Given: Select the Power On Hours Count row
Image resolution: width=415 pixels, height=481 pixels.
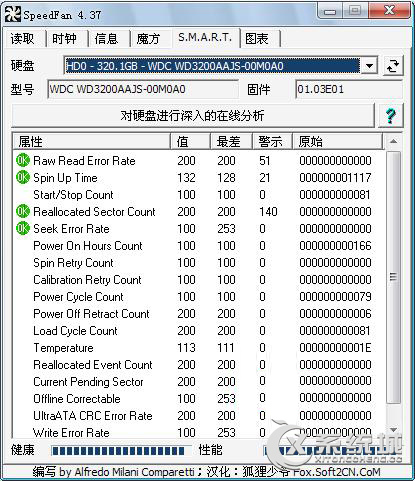Looking at the screenshot, I should [199, 246].
